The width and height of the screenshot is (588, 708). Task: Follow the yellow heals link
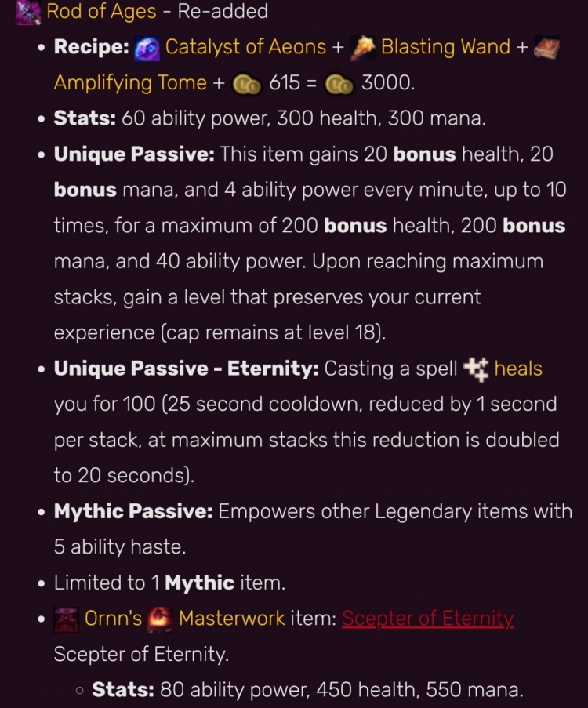pyautogui.click(x=518, y=369)
